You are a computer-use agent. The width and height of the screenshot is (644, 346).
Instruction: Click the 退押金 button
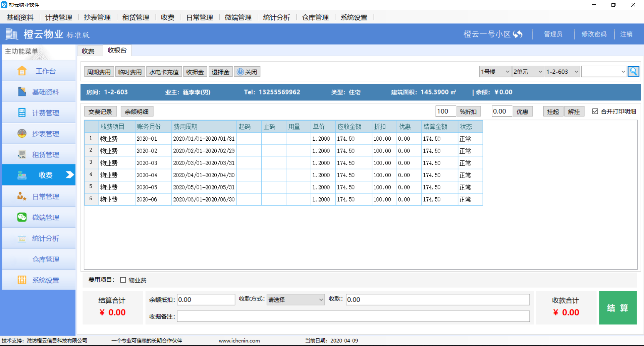tap(221, 72)
